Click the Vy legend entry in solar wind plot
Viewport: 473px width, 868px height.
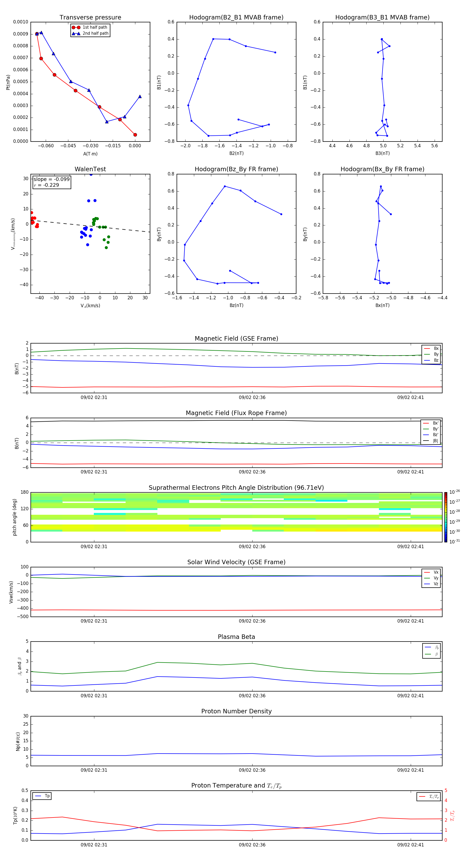click(431, 578)
